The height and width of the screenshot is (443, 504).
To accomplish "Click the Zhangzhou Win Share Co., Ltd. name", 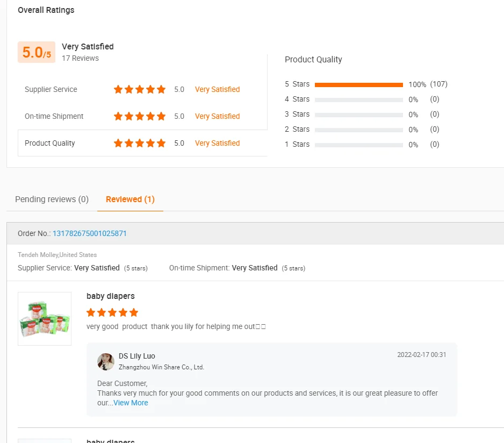I will point(161,367).
